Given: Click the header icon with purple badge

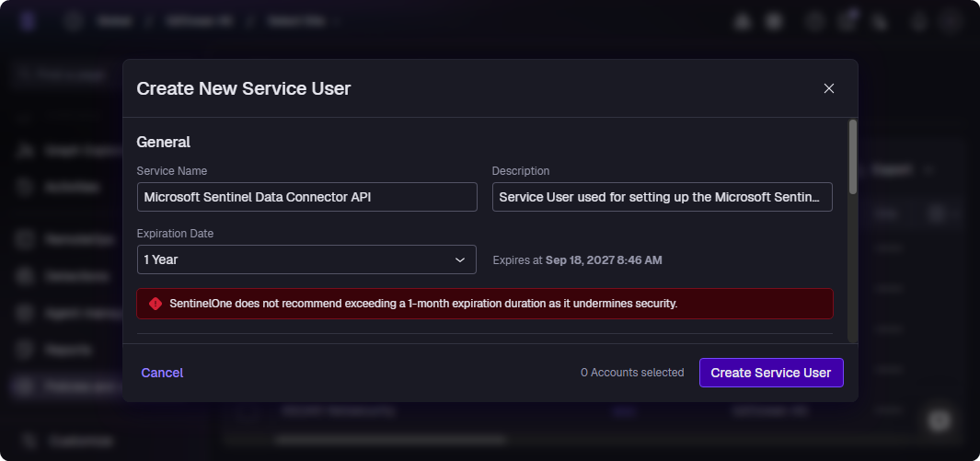Looking at the screenshot, I should pos(847,21).
